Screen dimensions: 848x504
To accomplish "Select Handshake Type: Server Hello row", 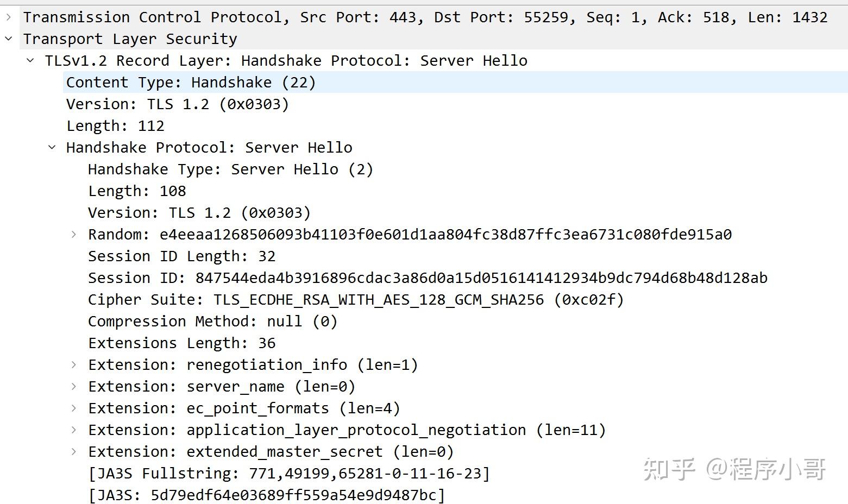I will [x=230, y=169].
